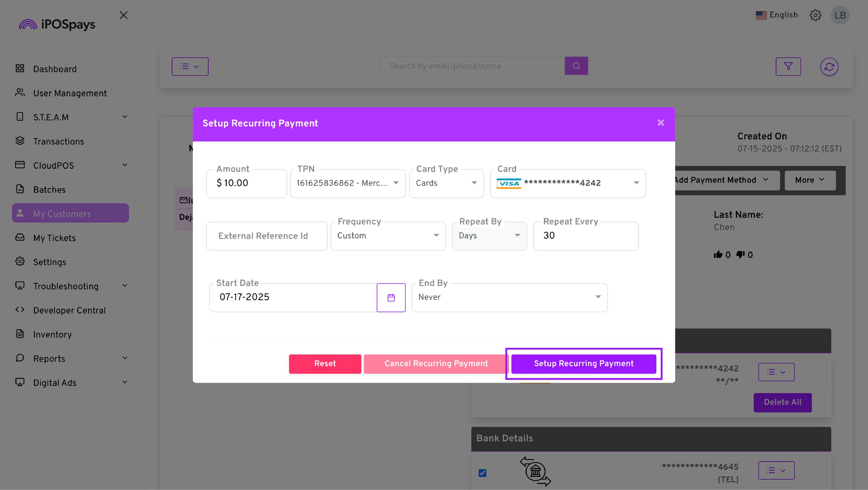Close the Setup Recurring Payment dialog
Viewport: 868px width, 490px height.
(660, 123)
